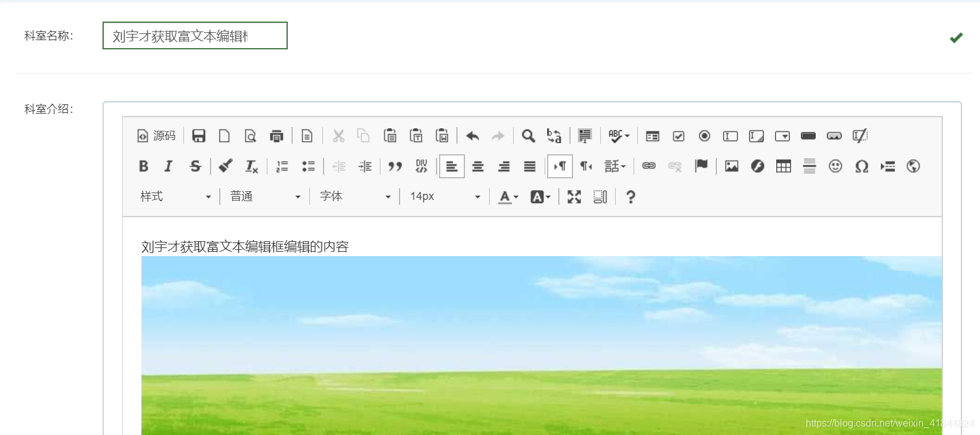Click the Preview icon
Viewport: 980px width, 435px height.
pyautogui.click(x=251, y=136)
